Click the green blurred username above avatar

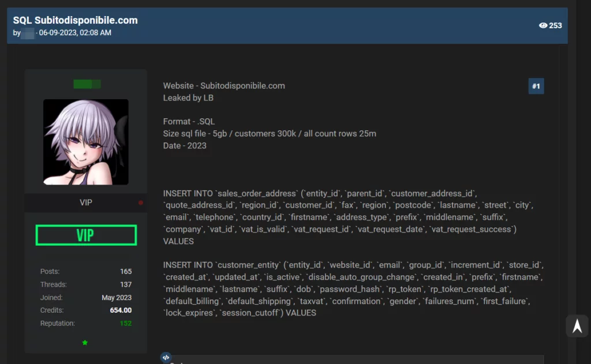point(87,84)
